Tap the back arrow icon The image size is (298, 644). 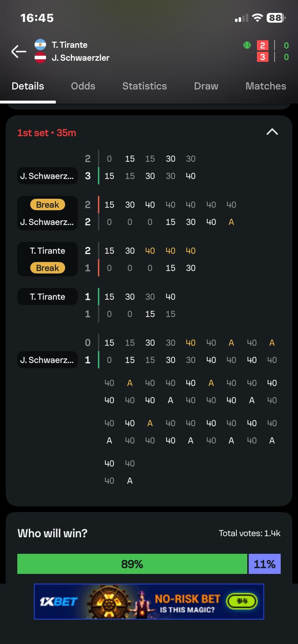point(19,51)
